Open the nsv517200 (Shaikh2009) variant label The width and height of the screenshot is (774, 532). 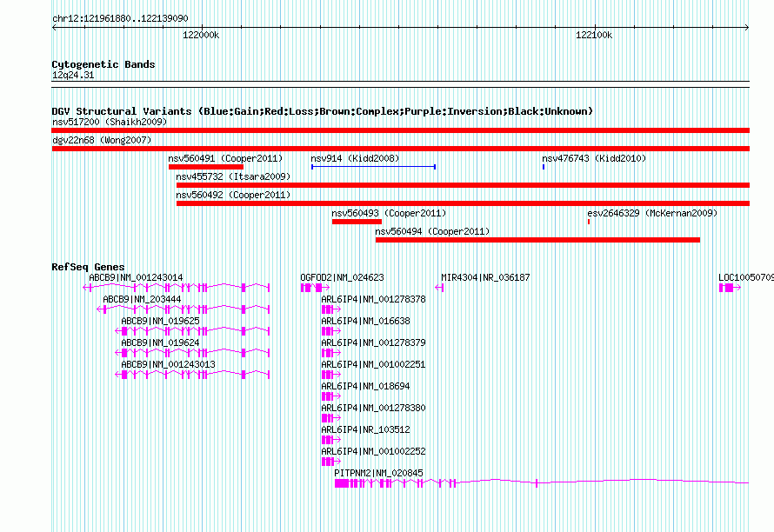tap(110, 122)
